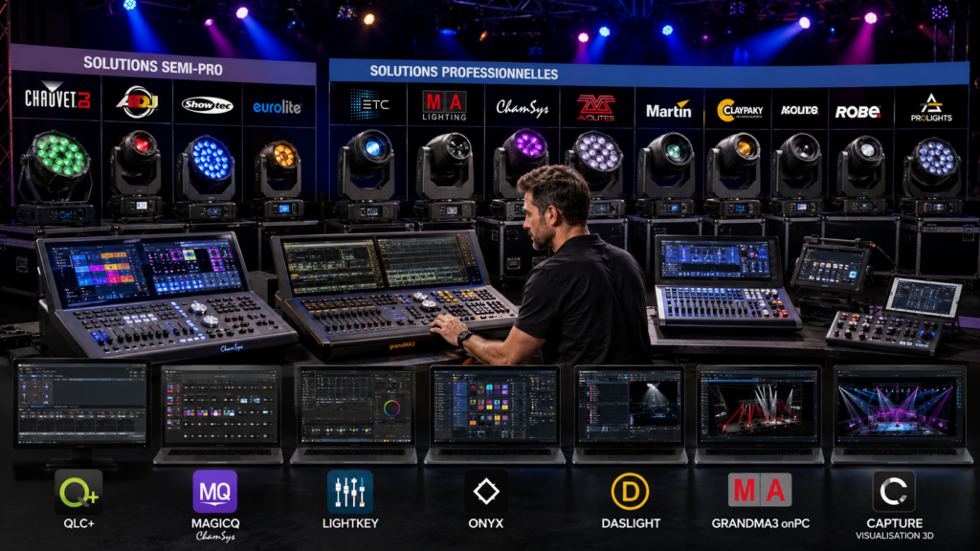Screen dimensions: 980x551
Task: Open the laptop screen above Lightkey
Action: click(x=356, y=406)
